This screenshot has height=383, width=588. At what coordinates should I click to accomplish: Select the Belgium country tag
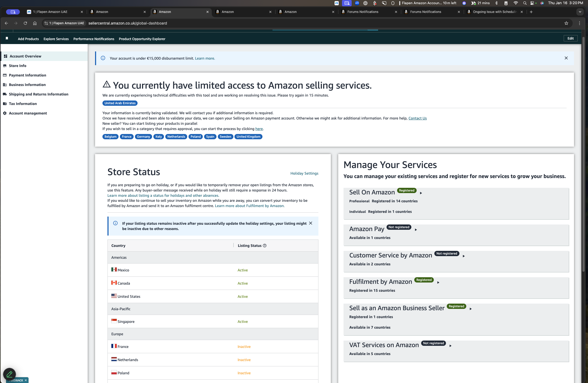point(110,137)
